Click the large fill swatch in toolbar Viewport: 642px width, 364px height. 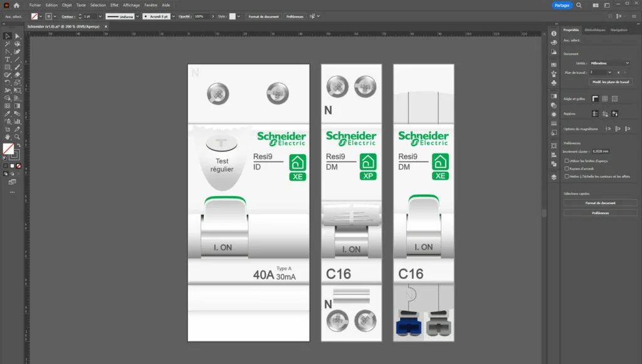pos(8,149)
